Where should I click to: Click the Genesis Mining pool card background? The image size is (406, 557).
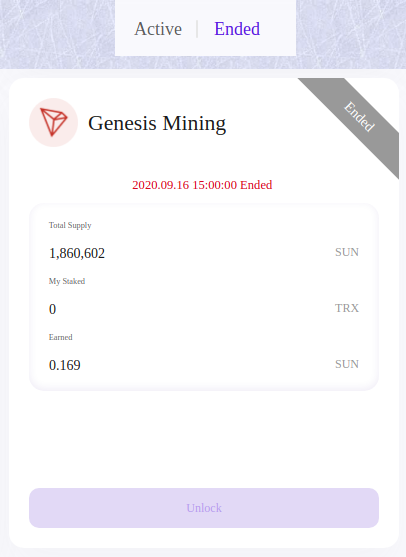point(204,437)
